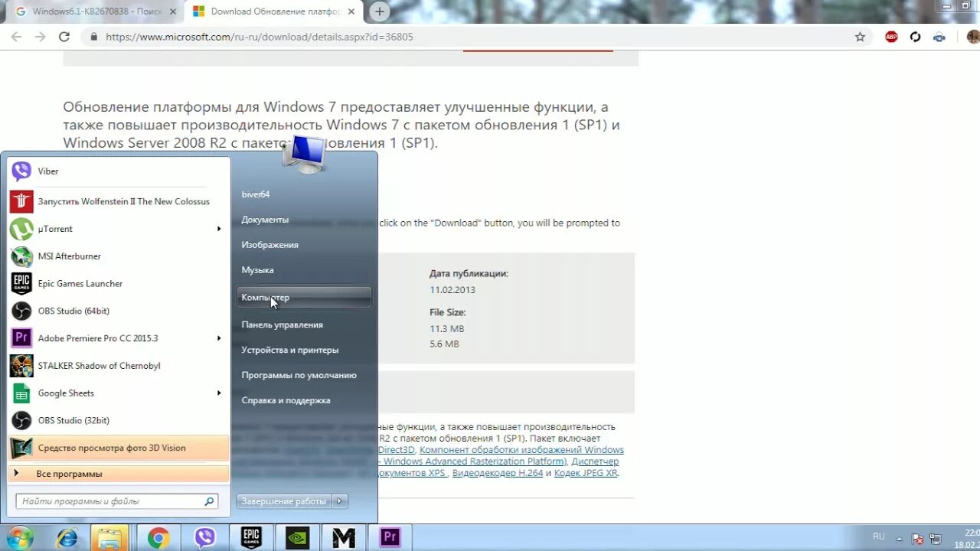
Task: Reload the Microsoft download page
Action: pos(64,37)
